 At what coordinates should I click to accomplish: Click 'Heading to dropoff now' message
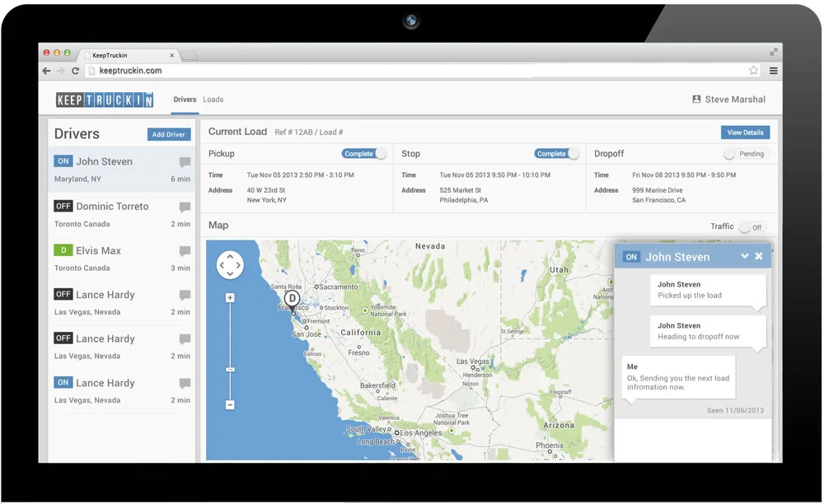click(x=707, y=331)
